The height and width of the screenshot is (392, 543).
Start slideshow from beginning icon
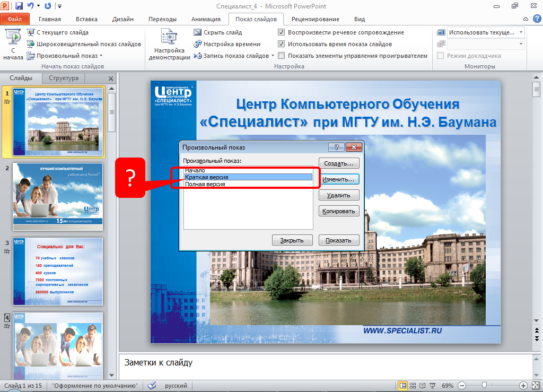[13, 38]
